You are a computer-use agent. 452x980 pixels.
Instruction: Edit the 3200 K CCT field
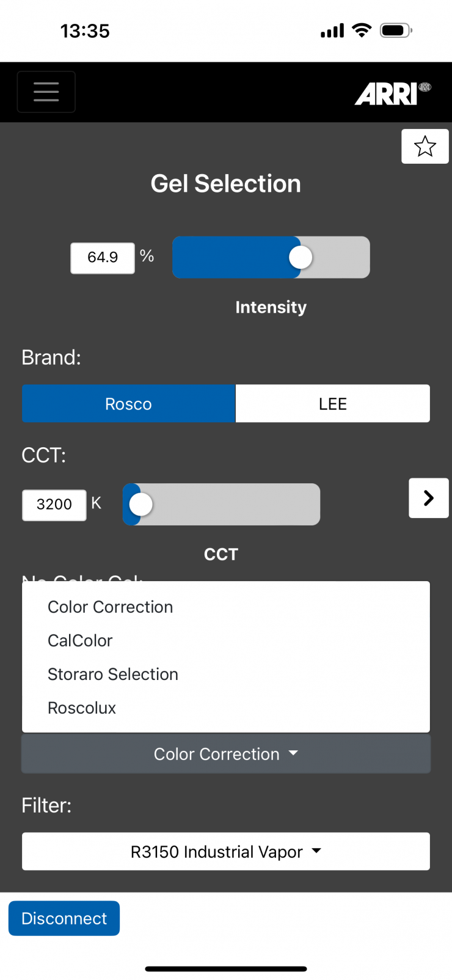pos(54,505)
